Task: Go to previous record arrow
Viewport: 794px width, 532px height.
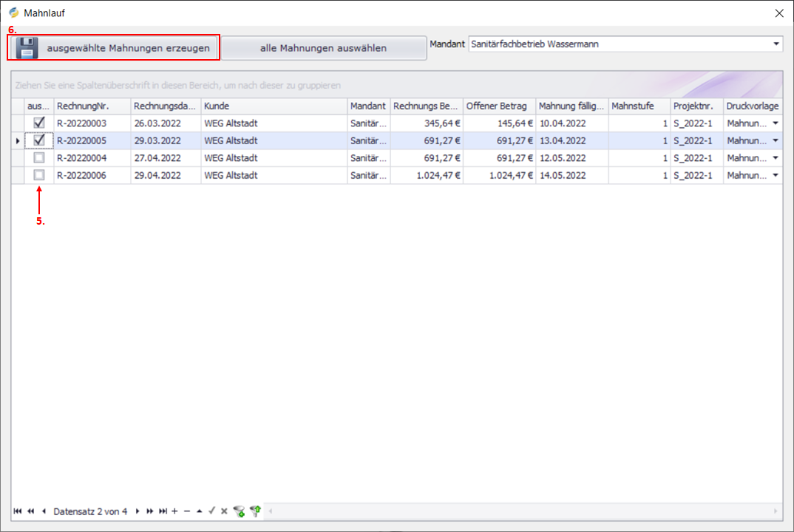Action: tap(44, 511)
